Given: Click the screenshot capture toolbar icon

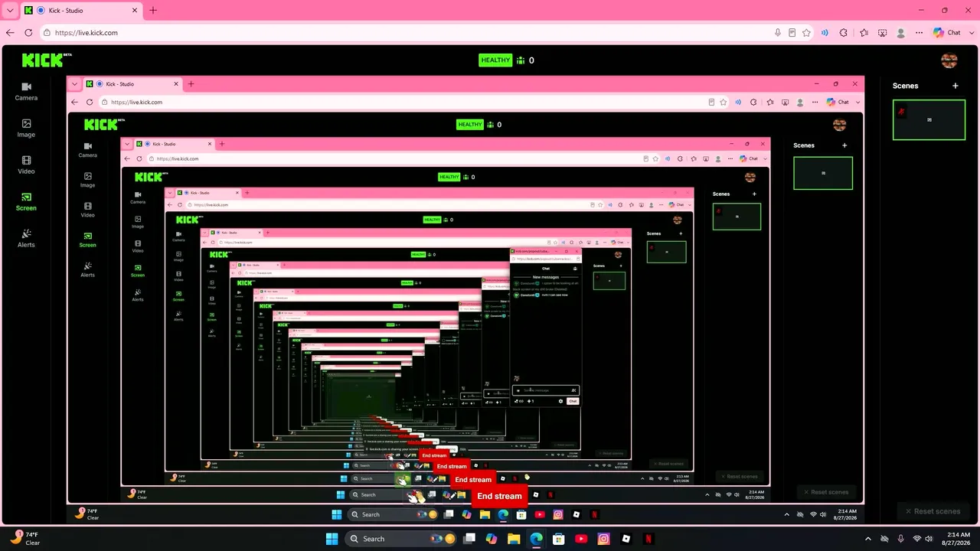Looking at the screenshot, I should click(883, 33).
